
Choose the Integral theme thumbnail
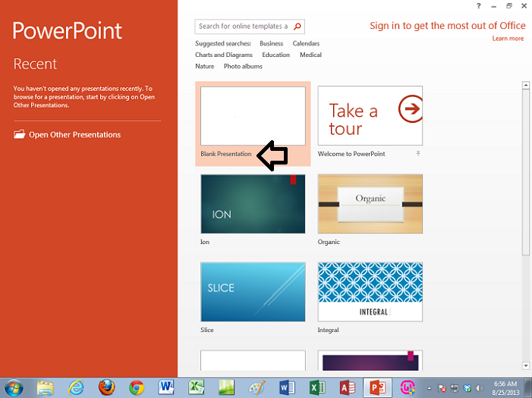(370, 292)
